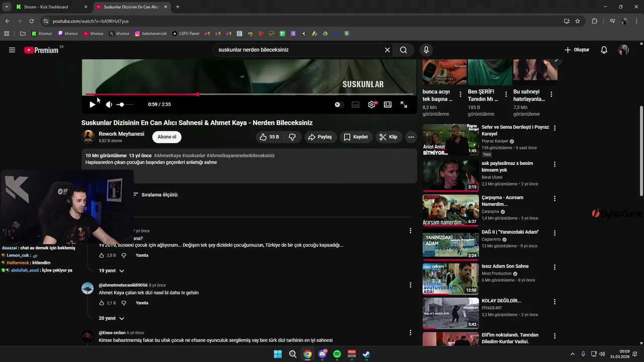The height and width of the screenshot is (362, 644).
Task: Adjust the video volume slider
Action: [125, 105]
